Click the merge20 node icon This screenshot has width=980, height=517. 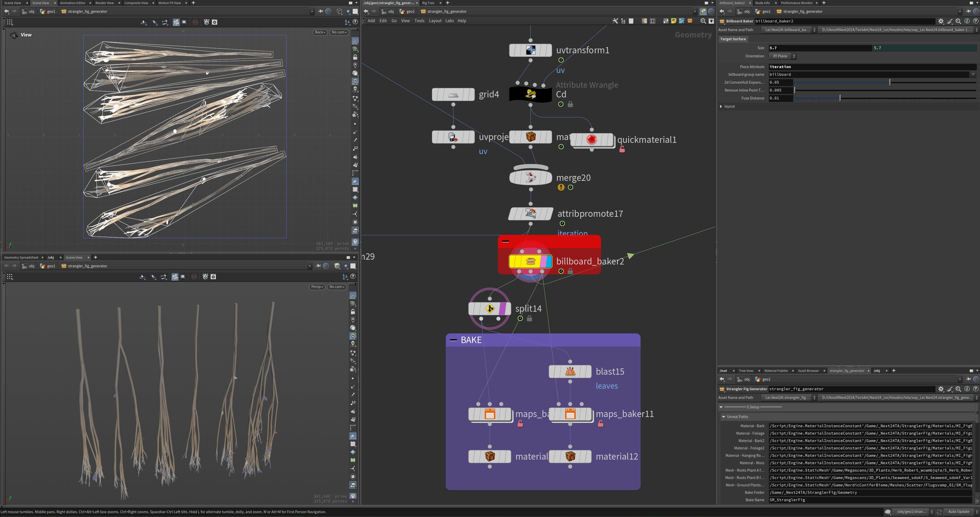pyautogui.click(x=530, y=178)
